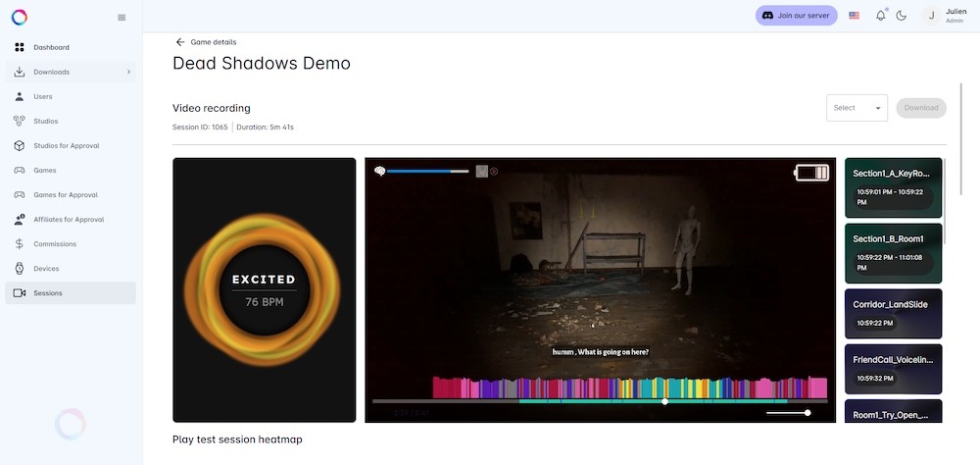980x465 pixels.
Task: Click the Downloads tray icon
Action: click(x=20, y=72)
